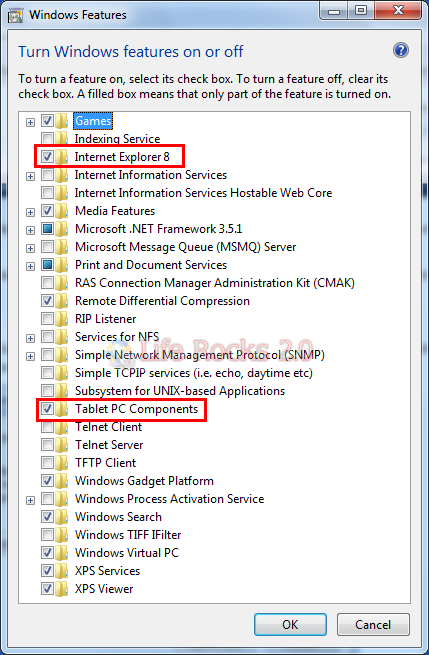
Task: Select the Windows Virtual PC item
Action: click(127, 553)
